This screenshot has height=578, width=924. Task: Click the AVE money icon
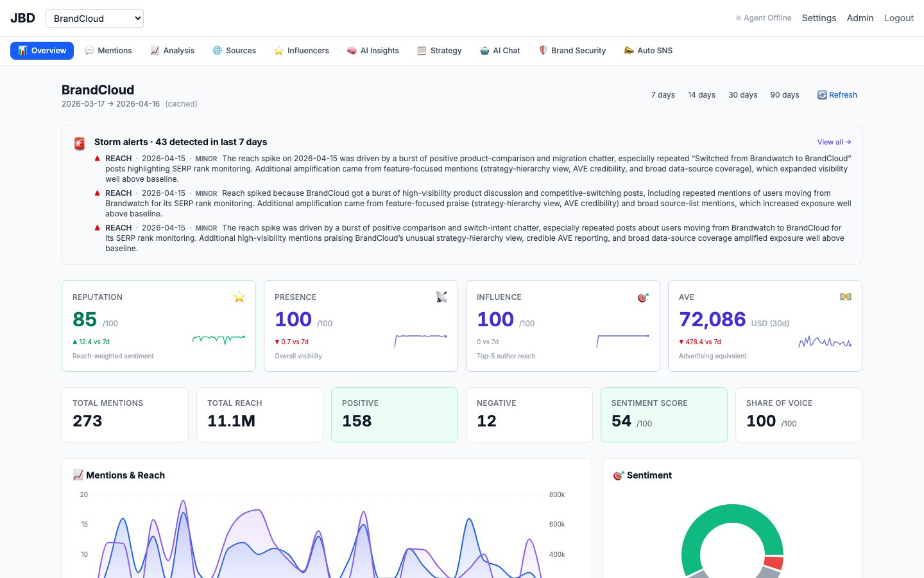(846, 297)
